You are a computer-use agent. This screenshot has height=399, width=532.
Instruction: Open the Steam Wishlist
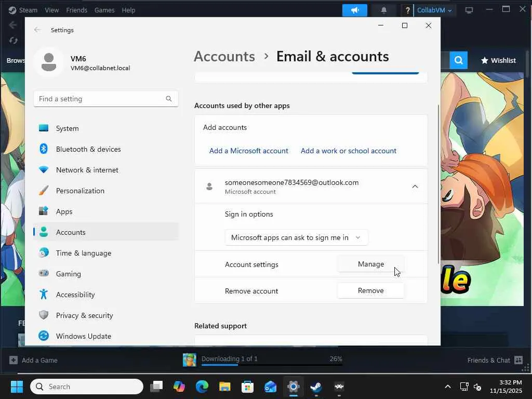point(498,60)
